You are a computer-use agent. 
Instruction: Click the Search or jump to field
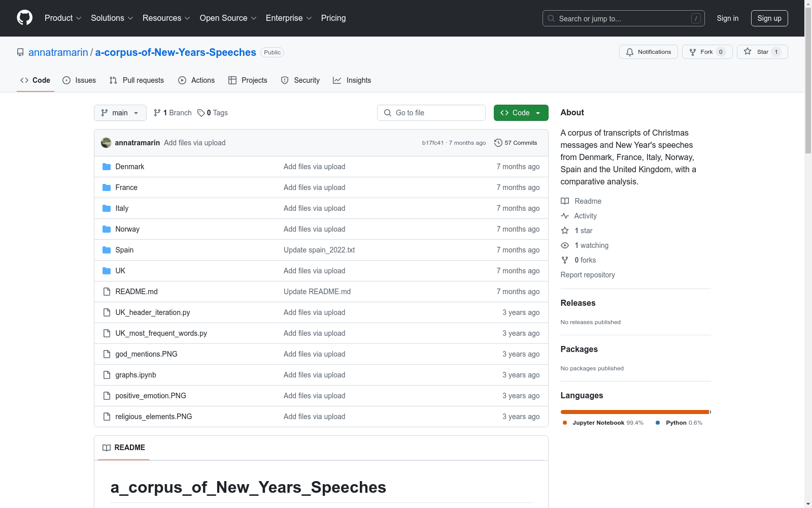(624, 18)
